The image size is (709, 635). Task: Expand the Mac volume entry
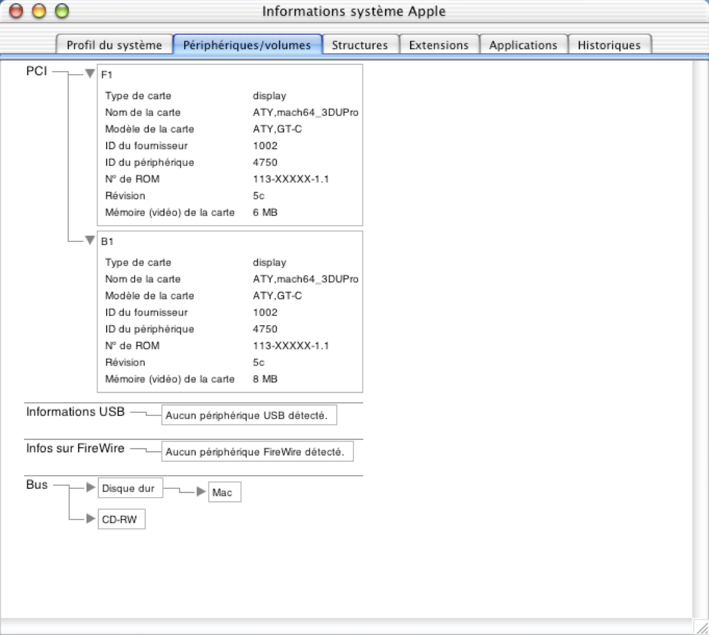click(x=201, y=492)
